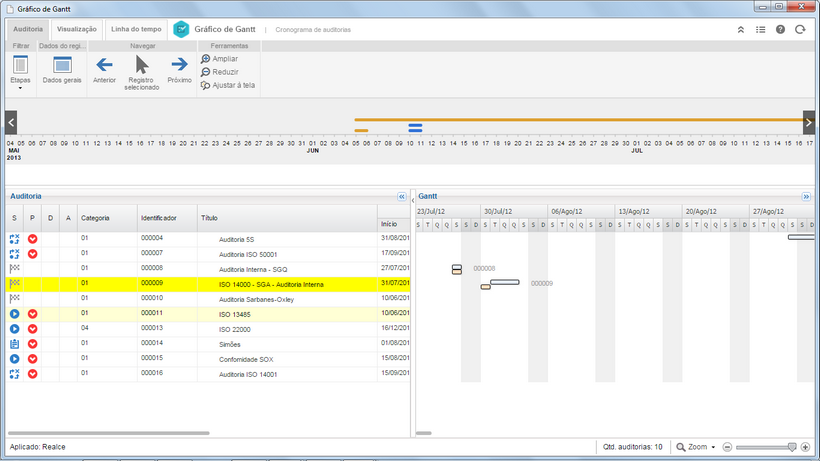Click the refresh icon at top right

coord(800,30)
